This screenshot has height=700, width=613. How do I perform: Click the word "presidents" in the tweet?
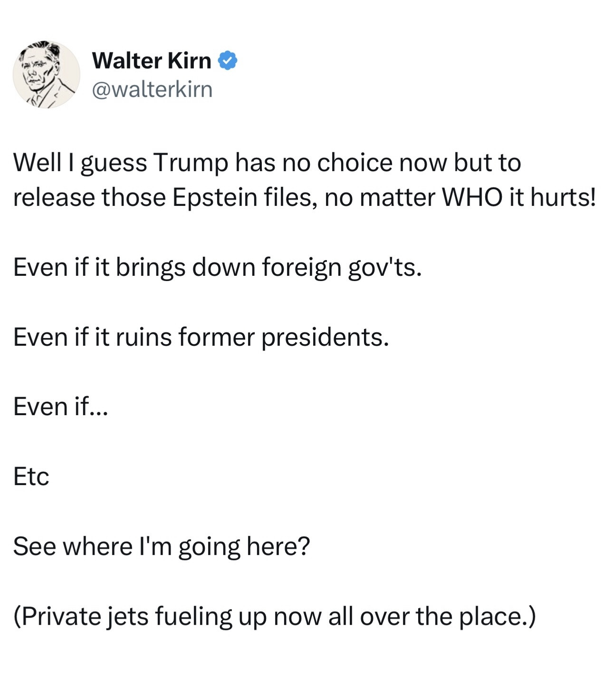325,337
